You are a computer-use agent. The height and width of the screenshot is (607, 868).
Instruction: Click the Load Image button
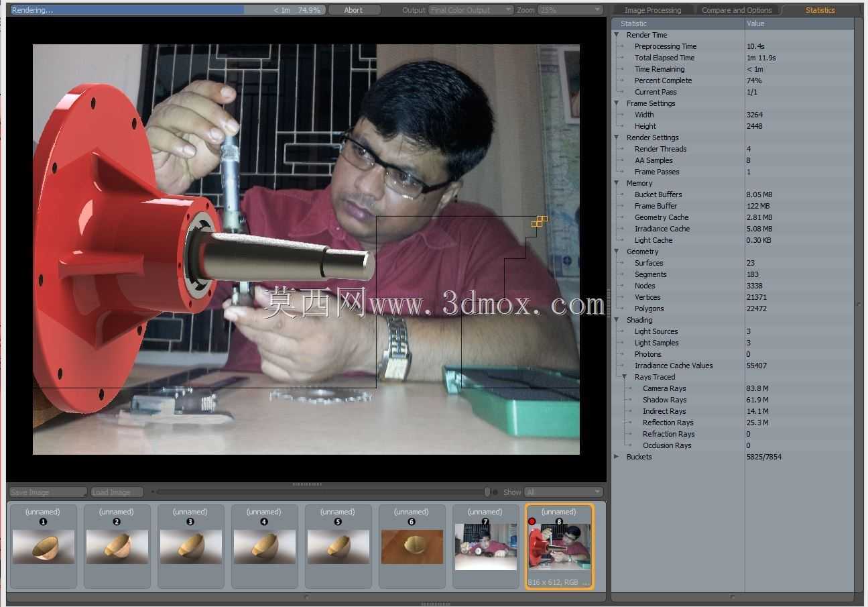(x=117, y=492)
